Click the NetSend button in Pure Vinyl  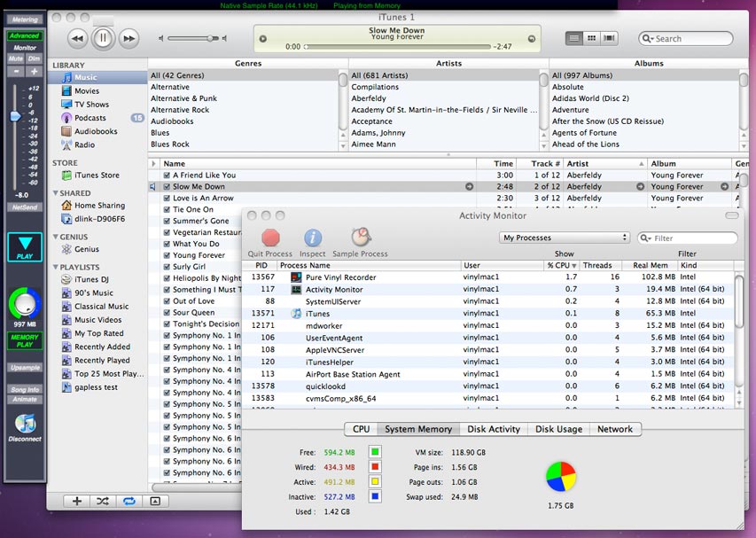pyautogui.click(x=25, y=207)
